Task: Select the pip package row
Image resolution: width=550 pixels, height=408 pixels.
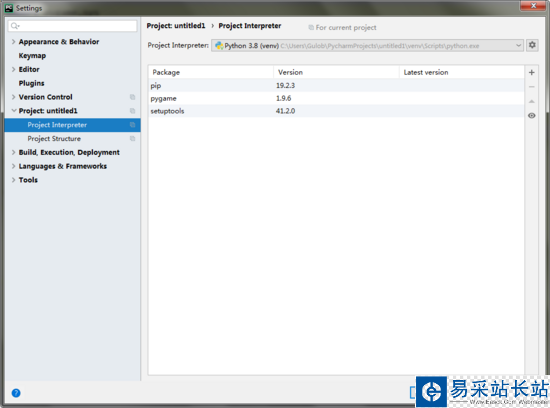Action: pyautogui.click(x=336, y=86)
